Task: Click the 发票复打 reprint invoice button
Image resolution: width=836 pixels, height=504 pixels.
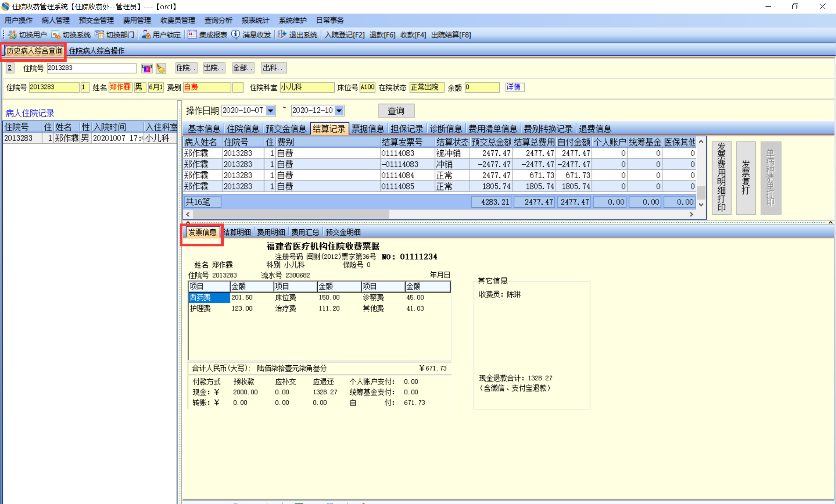Action: click(x=746, y=178)
